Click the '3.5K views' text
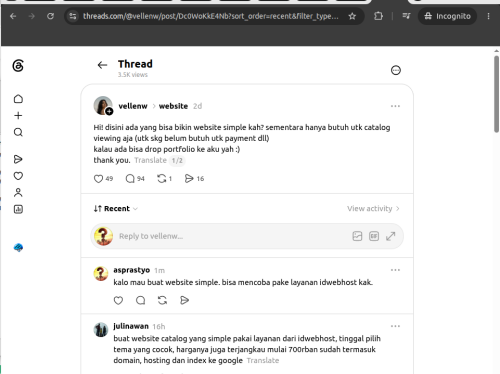 pos(133,75)
